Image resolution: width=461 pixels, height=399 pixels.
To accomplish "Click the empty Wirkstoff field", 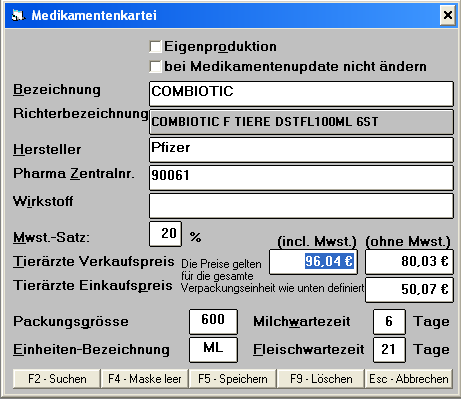I will (301, 206).
